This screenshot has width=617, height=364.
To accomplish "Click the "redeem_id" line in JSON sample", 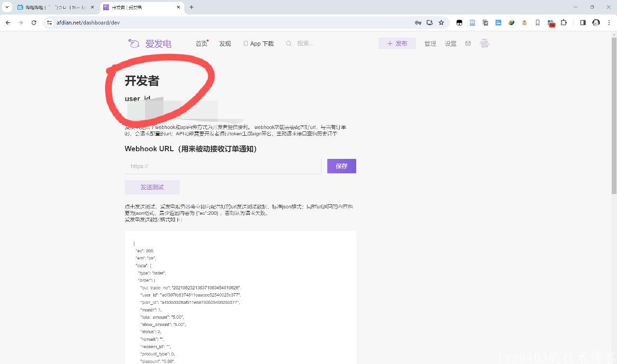I will (156, 347).
